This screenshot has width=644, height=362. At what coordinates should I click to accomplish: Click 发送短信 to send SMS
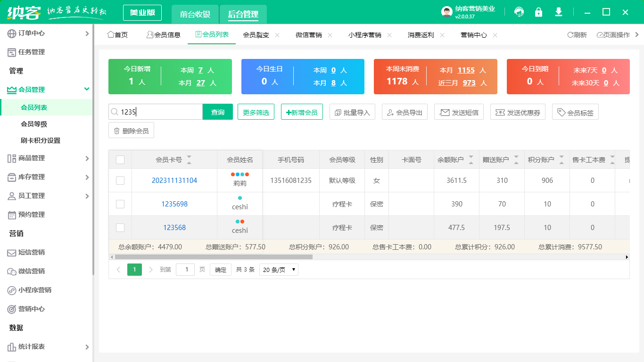point(458,112)
